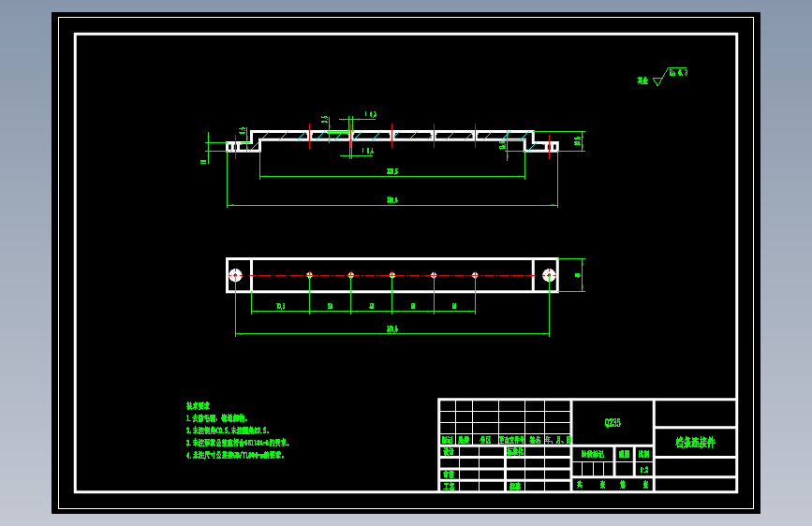Screen dimensions: 812x526
Task: Click technical note line 4 about dimensions
Action: pyautogui.click(x=235, y=455)
